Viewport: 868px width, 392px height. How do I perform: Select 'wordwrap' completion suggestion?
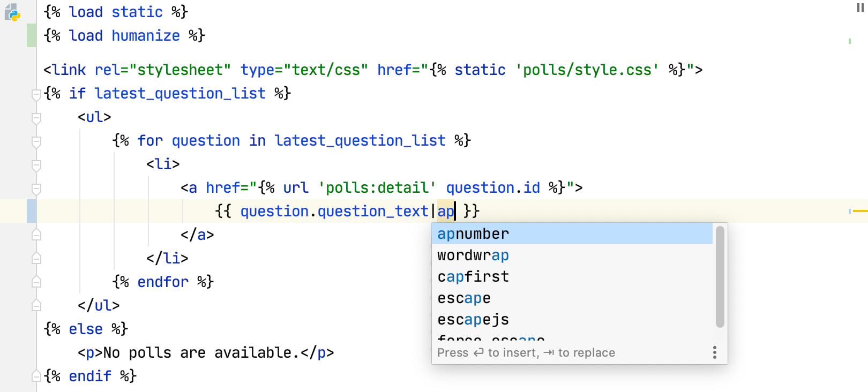(572, 255)
